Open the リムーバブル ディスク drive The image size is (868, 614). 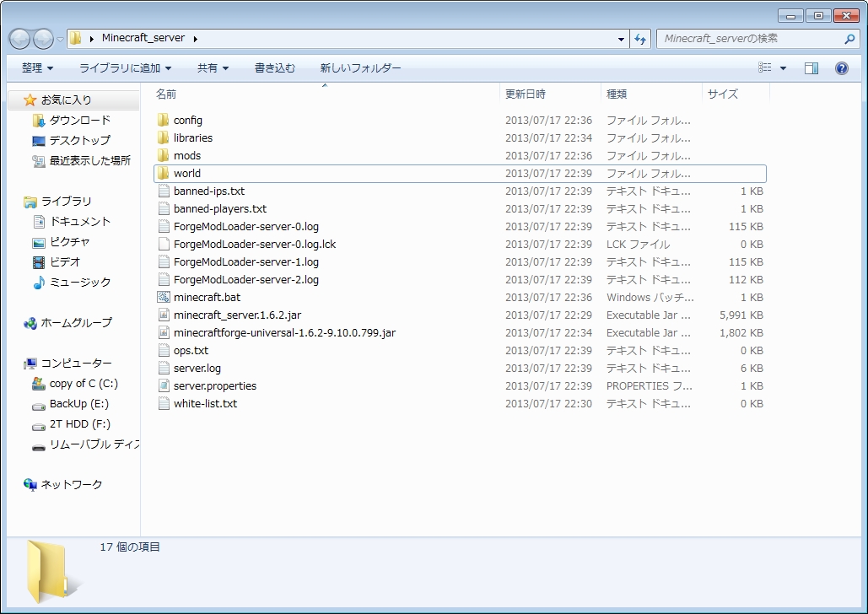point(94,444)
